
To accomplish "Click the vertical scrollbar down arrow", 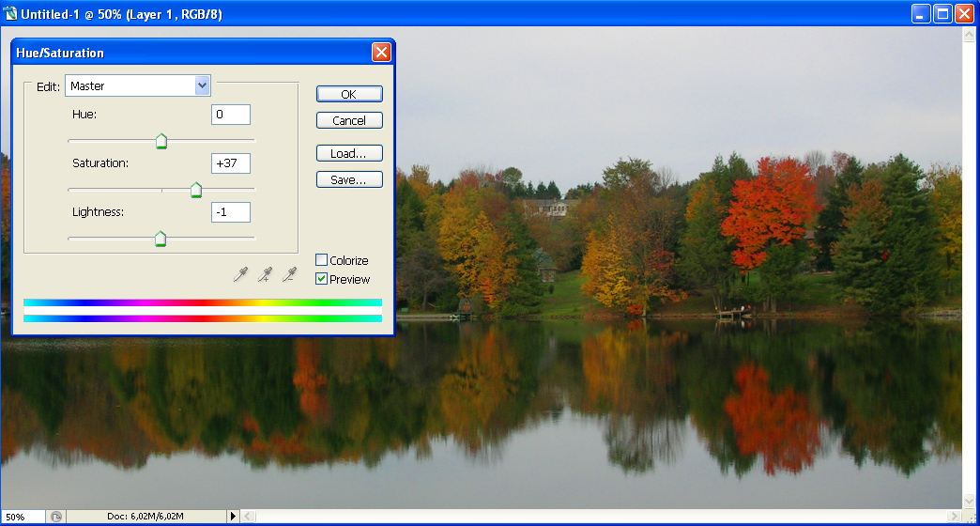I will click(x=971, y=502).
